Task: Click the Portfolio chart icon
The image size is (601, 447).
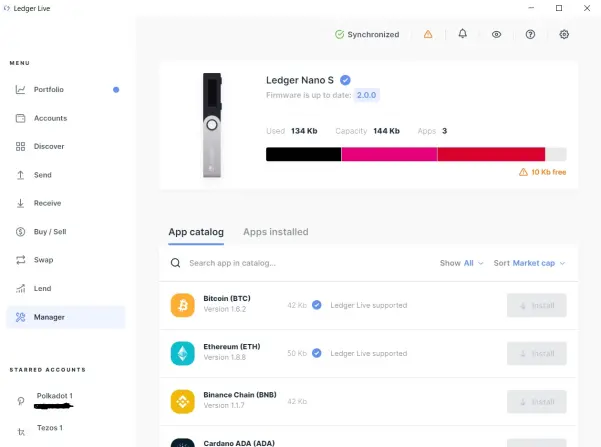Action: coord(20,90)
